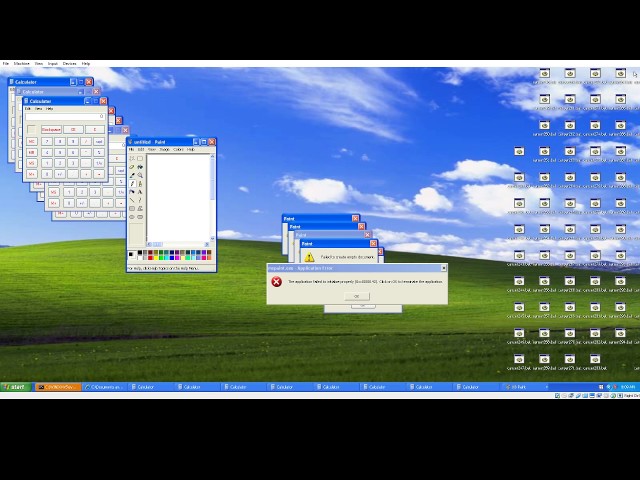Close the mspaint.exe Application Error dialog
Image resolution: width=640 pixels, height=480 pixels.
444,268
